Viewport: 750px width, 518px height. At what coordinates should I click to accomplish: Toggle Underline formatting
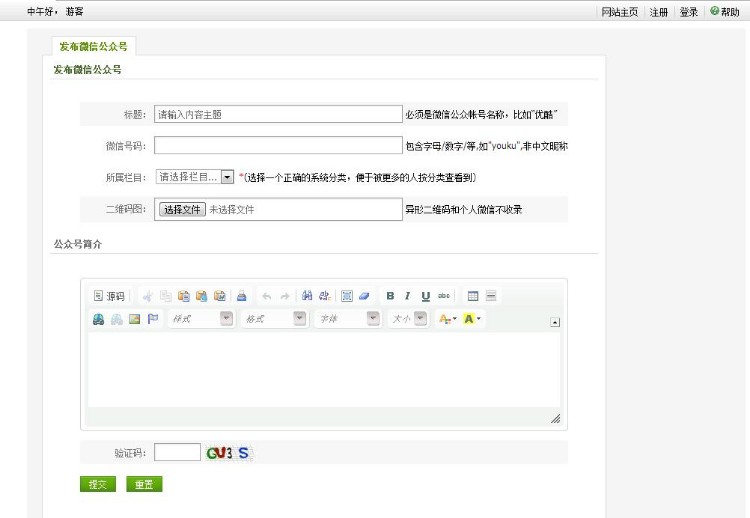pyautogui.click(x=426, y=296)
